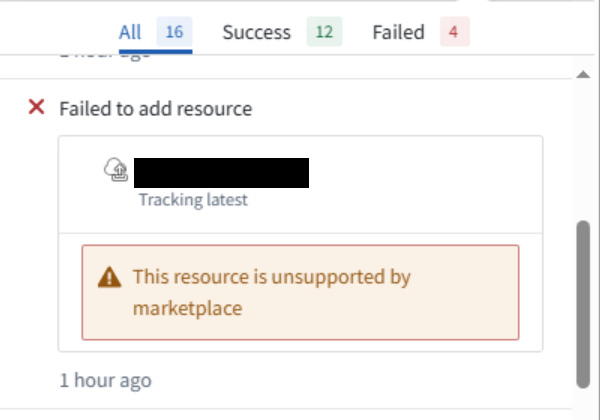Click the word marketplace in the warning
This screenshot has height=420, width=600.
point(188,308)
